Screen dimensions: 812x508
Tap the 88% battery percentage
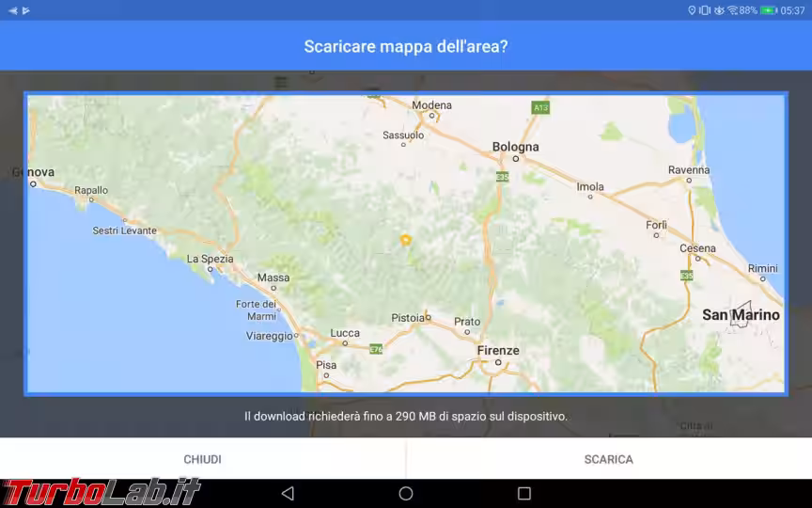[748, 10]
